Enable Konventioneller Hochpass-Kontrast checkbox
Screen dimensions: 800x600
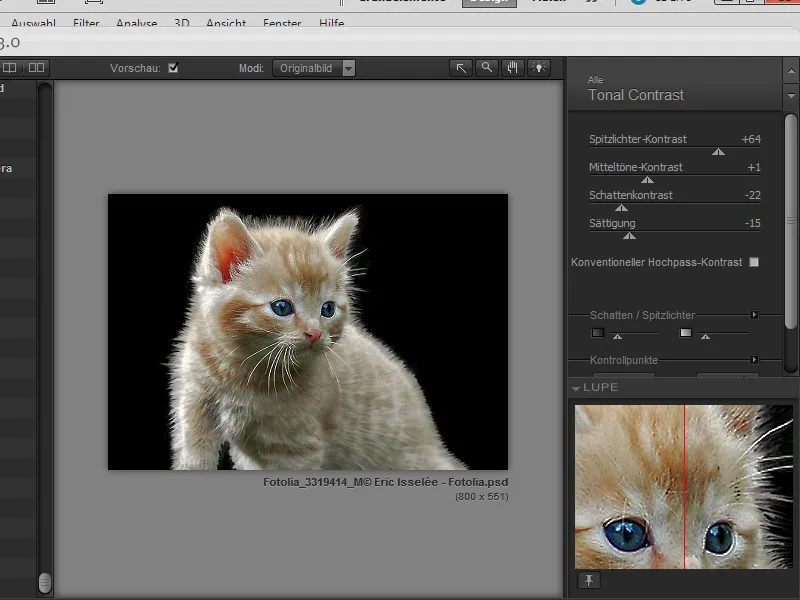[754, 262]
